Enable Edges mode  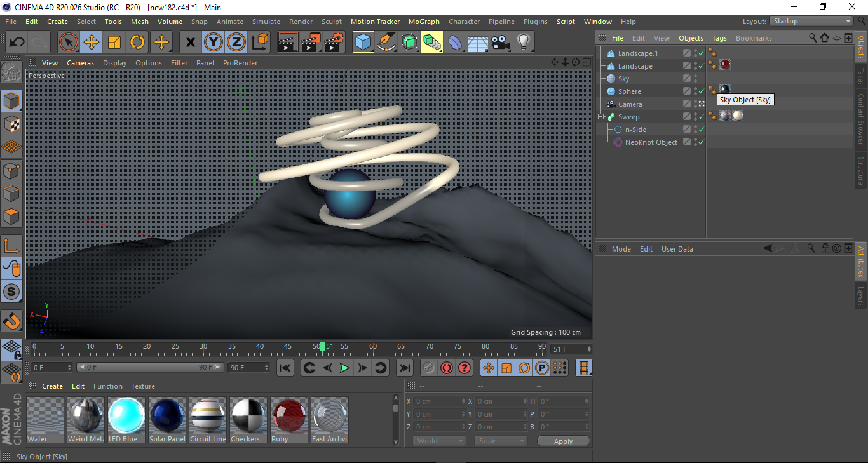coord(11,193)
